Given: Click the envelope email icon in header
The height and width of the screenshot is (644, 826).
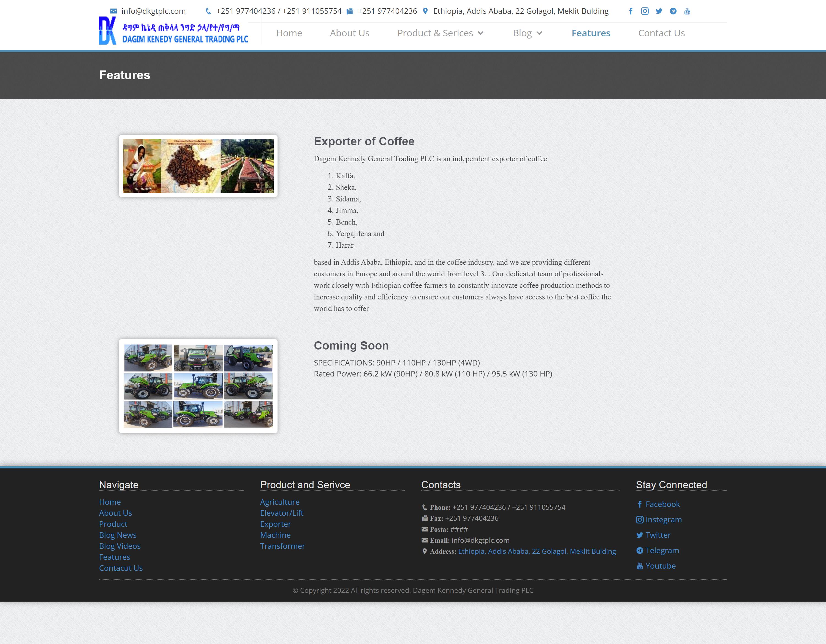Looking at the screenshot, I should [x=113, y=11].
